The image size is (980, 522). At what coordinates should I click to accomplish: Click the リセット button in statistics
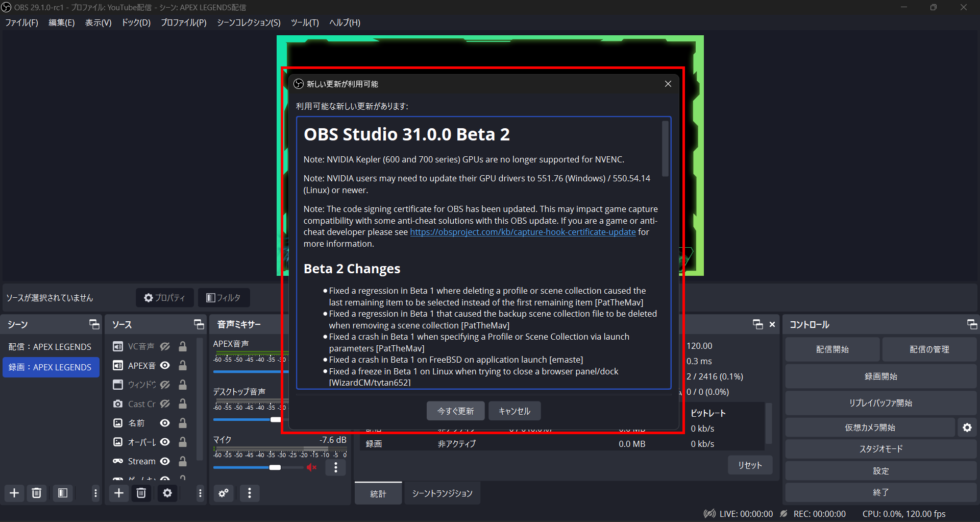click(x=750, y=465)
